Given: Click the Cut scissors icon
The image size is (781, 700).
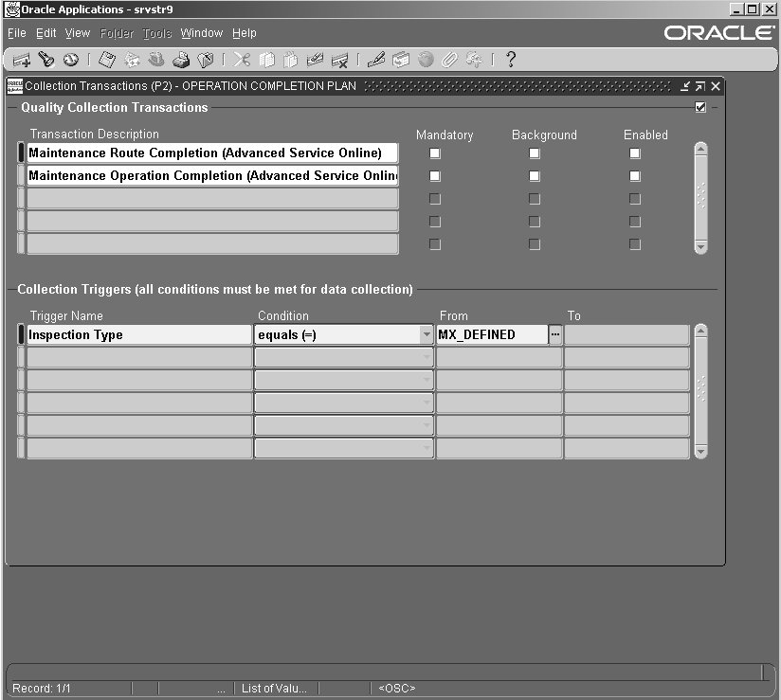Looking at the screenshot, I should [x=242, y=60].
